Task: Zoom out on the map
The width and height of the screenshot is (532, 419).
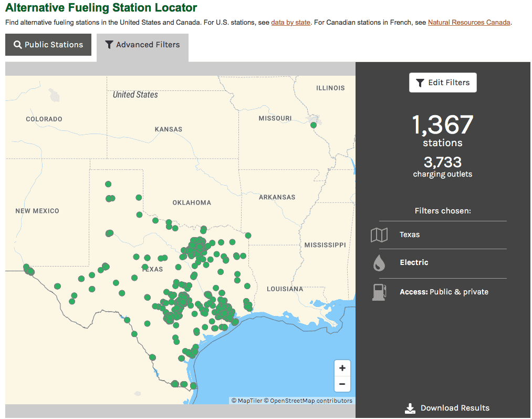Action: point(342,384)
